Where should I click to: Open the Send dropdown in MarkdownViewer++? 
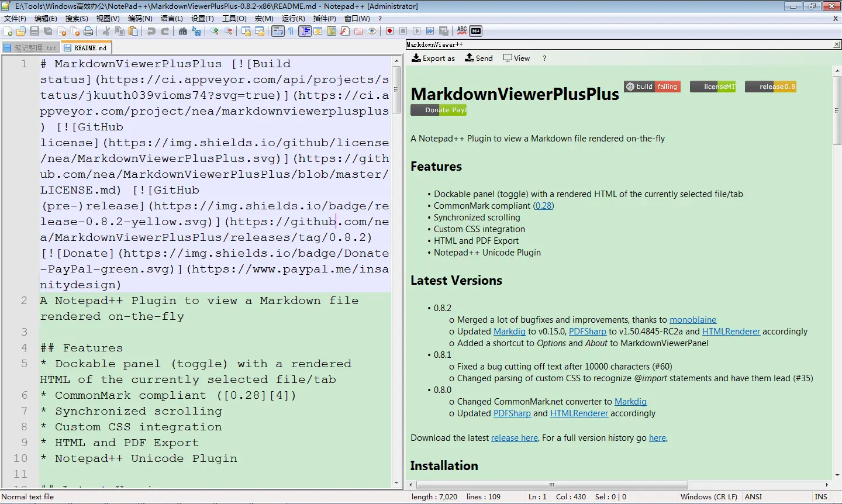pyautogui.click(x=479, y=58)
